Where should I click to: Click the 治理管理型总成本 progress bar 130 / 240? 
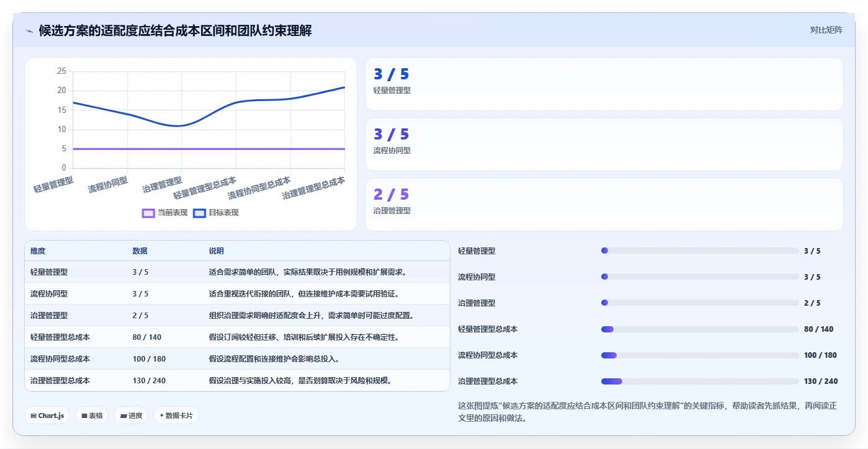click(x=700, y=381)
